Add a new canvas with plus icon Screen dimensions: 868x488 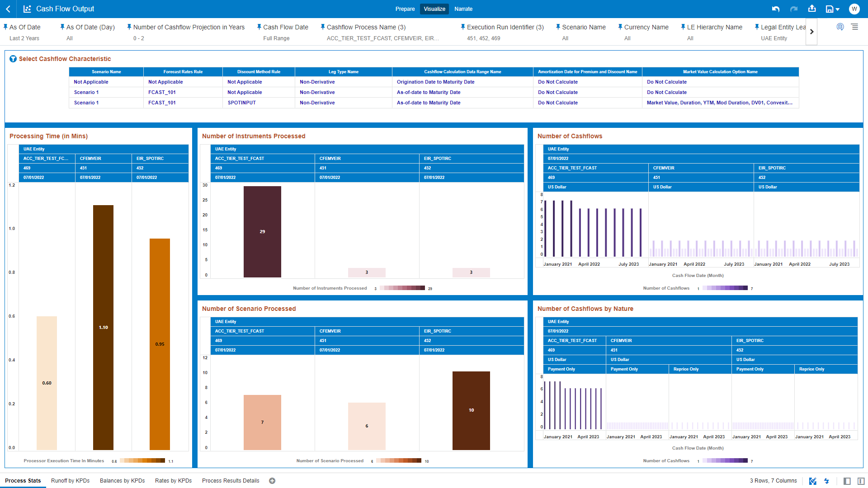pos(272,481)
